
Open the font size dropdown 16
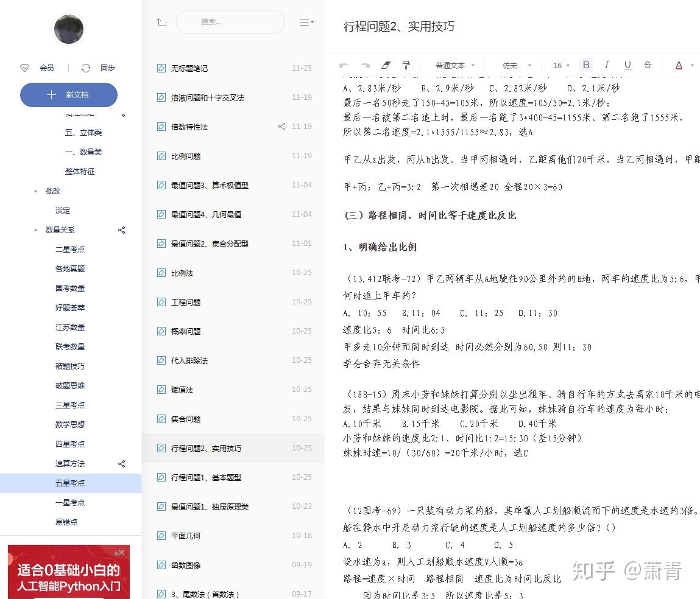[561, 66]
